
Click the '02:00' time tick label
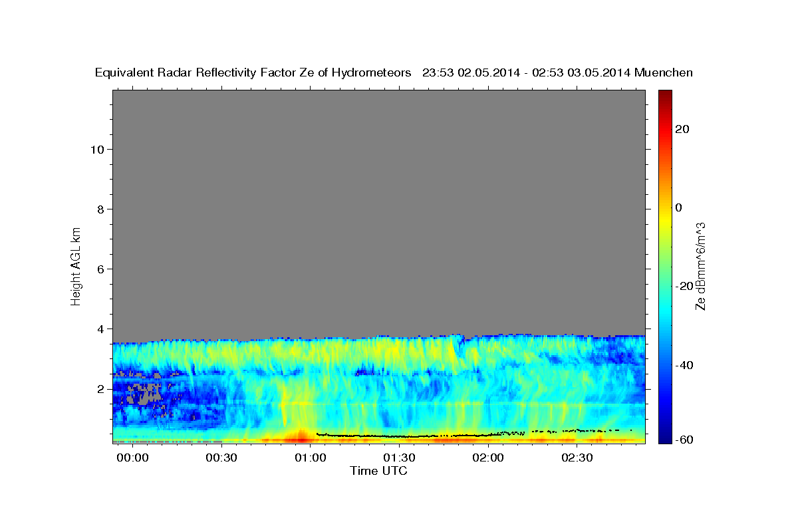click(487, 458)
